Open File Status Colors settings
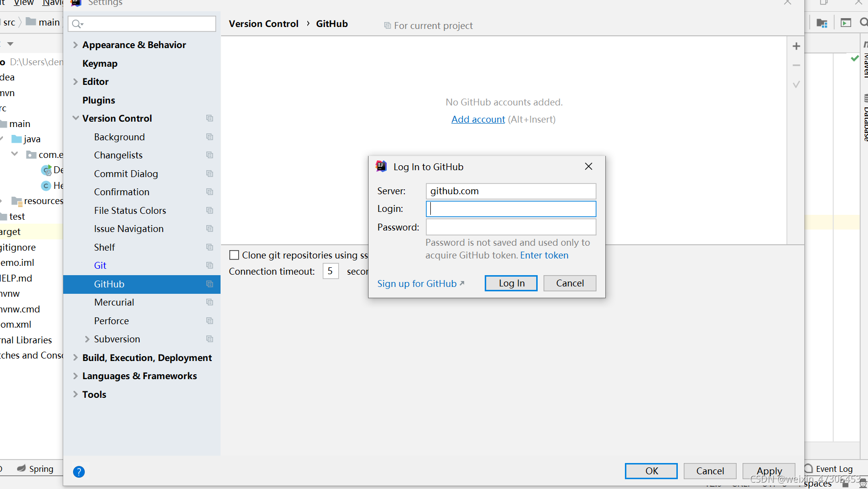The height and width of the screenshot is (489, 868). coord(130,210)
